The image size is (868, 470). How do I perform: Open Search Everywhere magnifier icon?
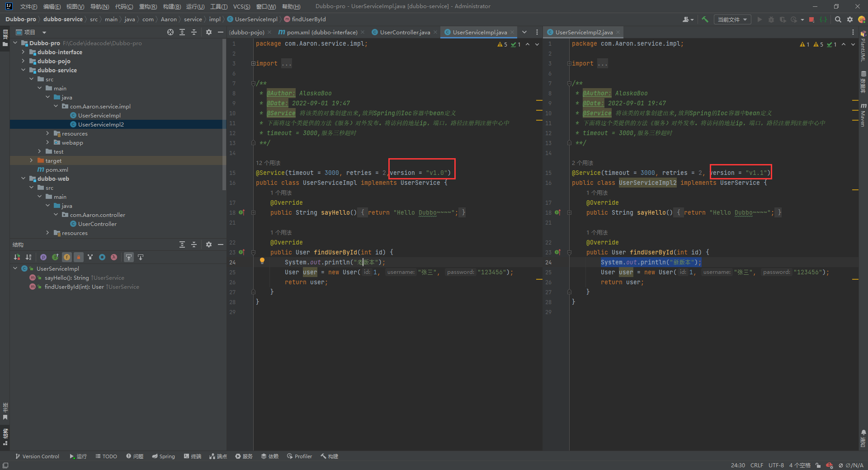coord(838,19)
